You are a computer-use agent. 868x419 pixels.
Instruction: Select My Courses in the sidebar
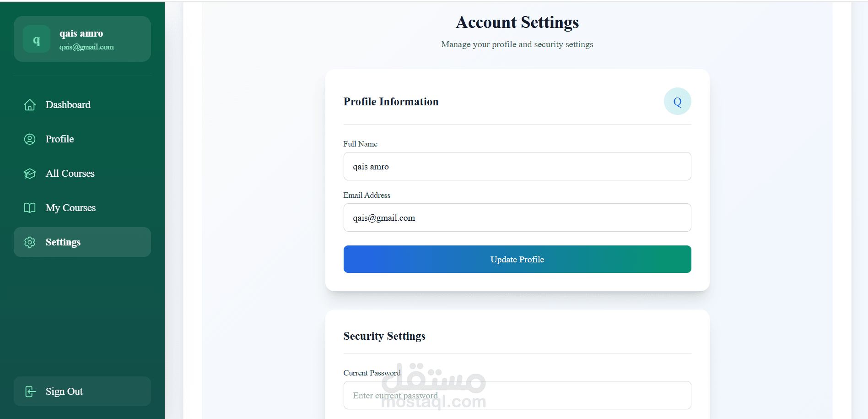[x=82, y=208]
